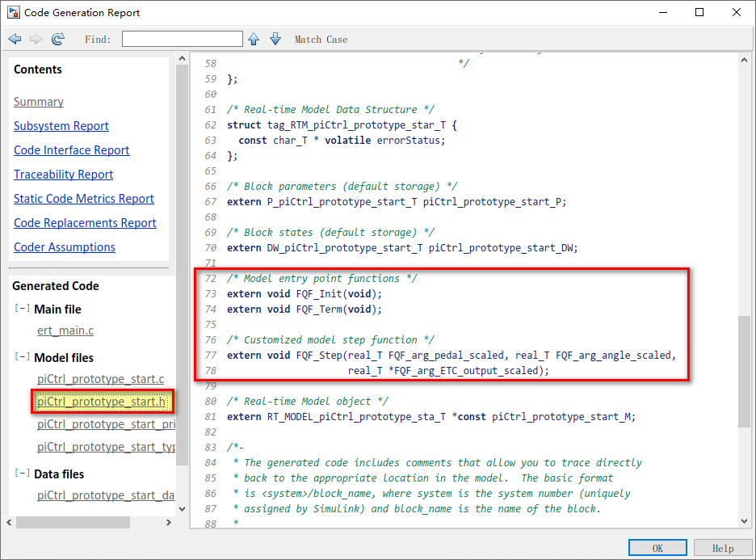
Task: Click the forward navigation arrow
Action: click(x=36, y=39)
